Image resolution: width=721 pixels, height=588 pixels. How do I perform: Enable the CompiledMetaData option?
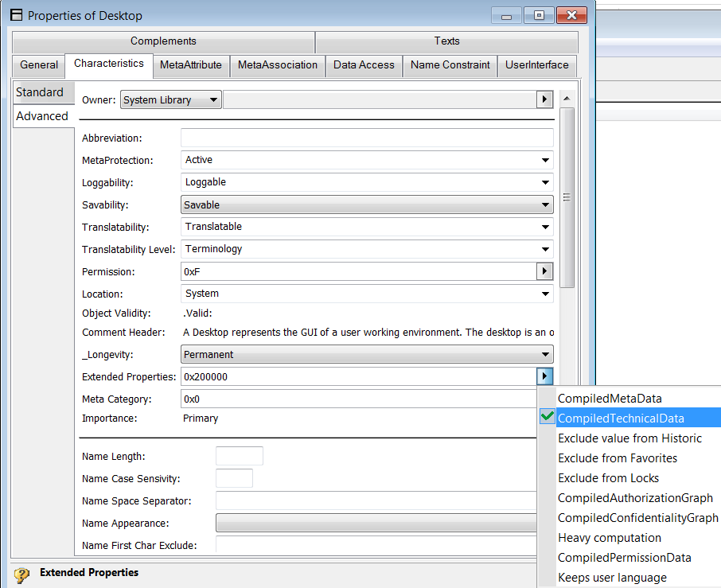610,399
